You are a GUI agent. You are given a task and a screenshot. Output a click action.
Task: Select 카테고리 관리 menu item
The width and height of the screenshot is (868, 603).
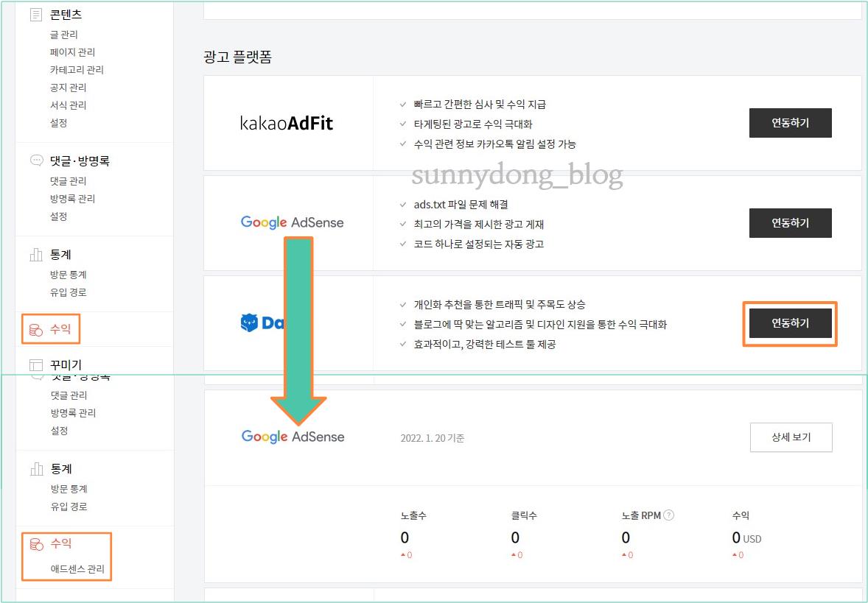click(x=77, y=70)
